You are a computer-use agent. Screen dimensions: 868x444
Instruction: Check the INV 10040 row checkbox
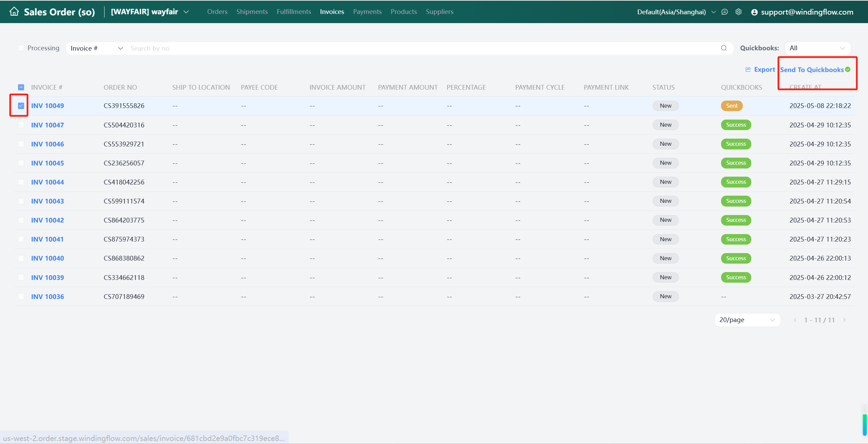(21, 258)
